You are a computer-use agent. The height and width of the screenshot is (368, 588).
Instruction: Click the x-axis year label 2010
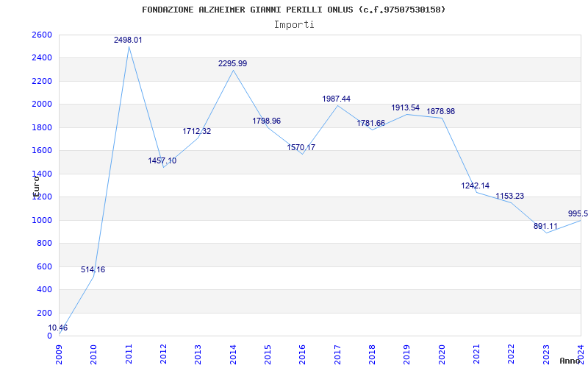click(94, 355)
